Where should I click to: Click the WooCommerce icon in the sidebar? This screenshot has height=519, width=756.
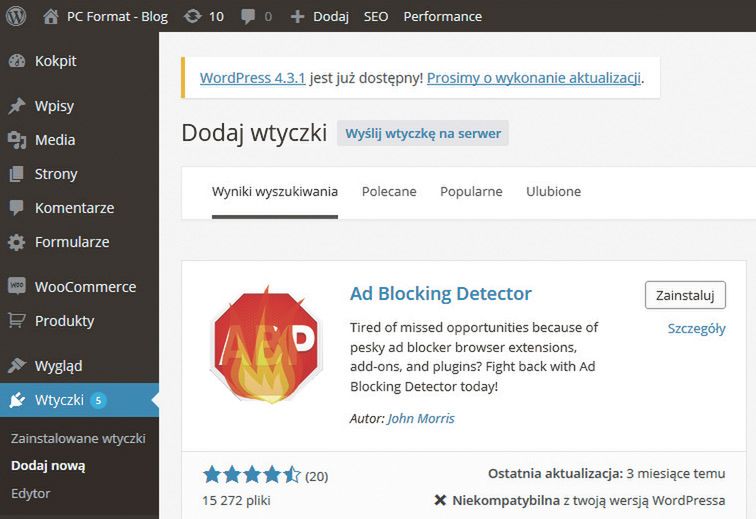click(x=16, y=286)
